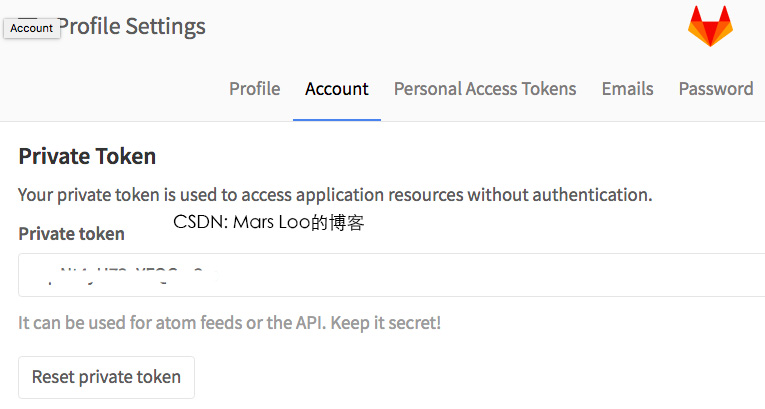The height and width of the screenshot is (409, 765).
Task: Open the Personal Access Tokens tab
Action: pyautogui.click(x=485, y=89)
